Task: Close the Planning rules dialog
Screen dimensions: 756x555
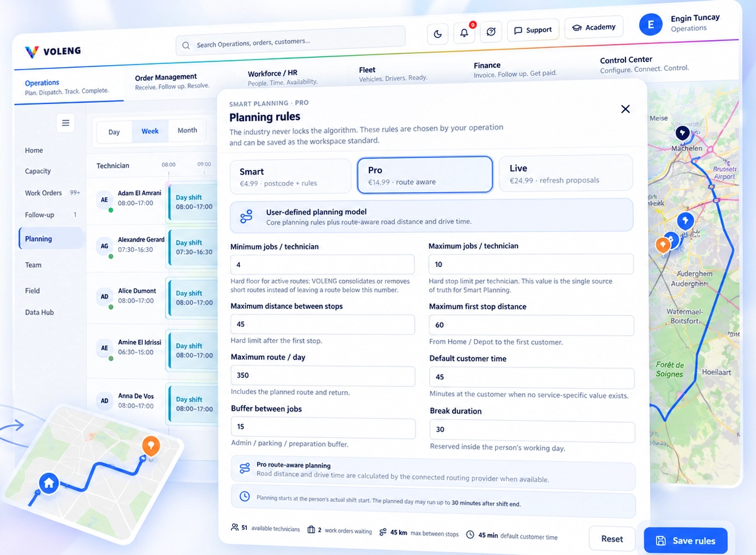Action: (626, 109)
